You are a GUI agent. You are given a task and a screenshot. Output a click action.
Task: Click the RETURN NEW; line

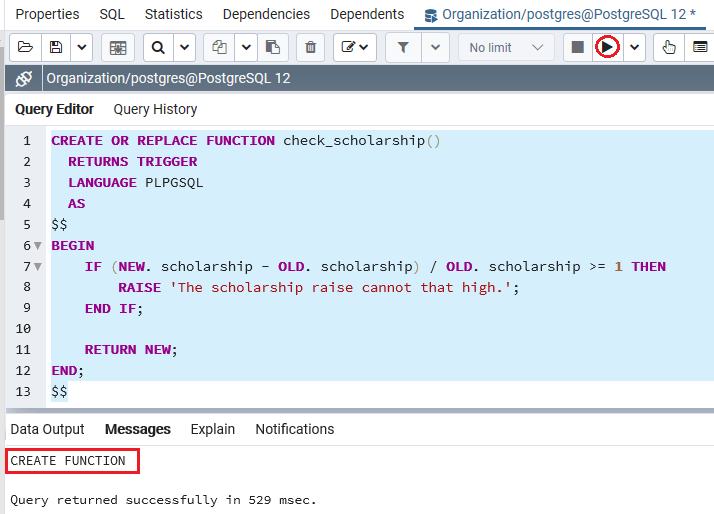click(131, 350)
